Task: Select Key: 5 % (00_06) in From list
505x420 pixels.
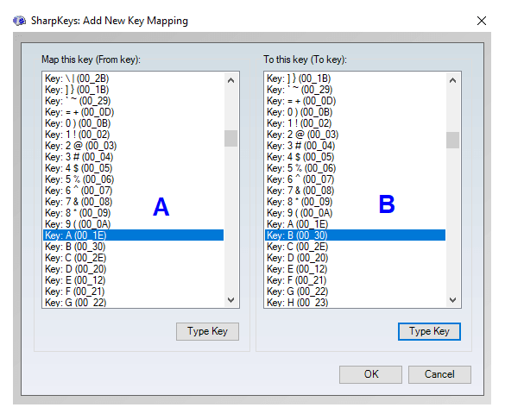Action: click(133, 179)
